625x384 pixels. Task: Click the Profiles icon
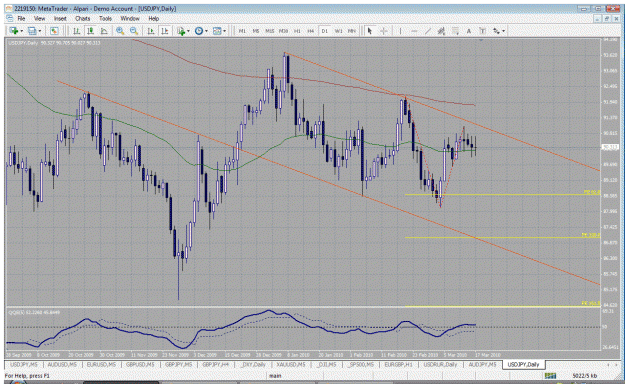[x=32, y=31]
